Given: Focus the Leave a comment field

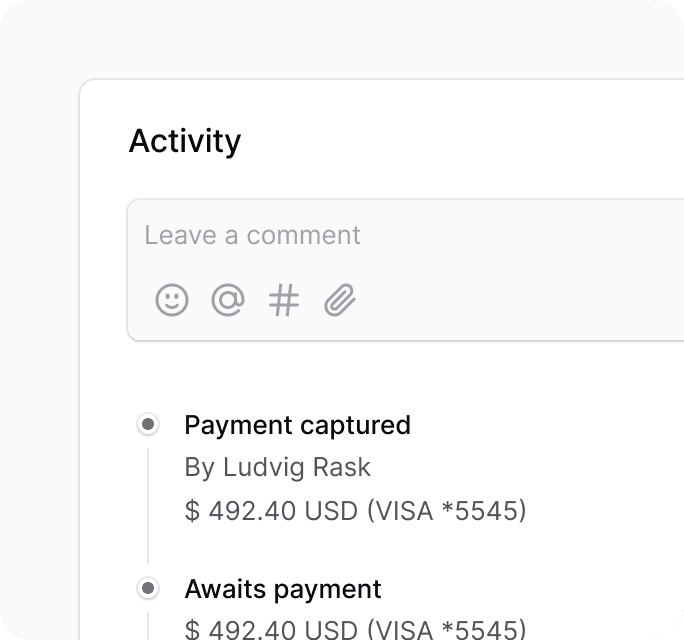Looking at the screenshot, I should coord(406,270).
